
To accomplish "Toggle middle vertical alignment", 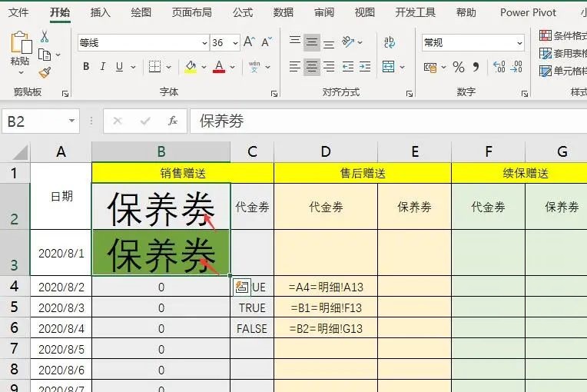I will click(x=312, y=42).
